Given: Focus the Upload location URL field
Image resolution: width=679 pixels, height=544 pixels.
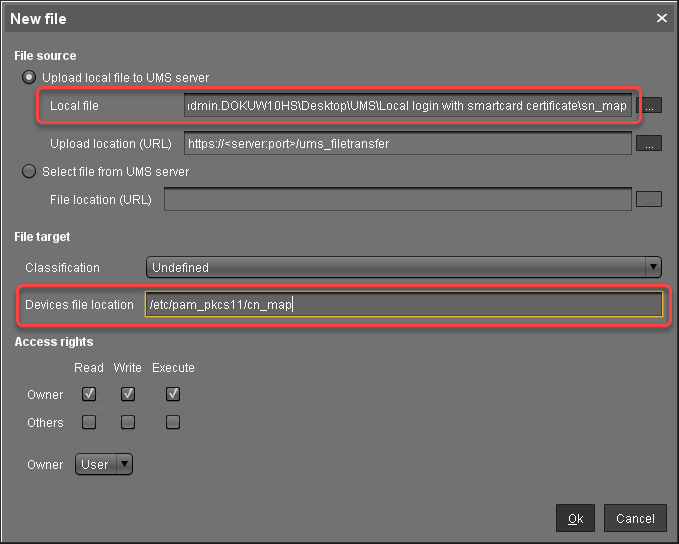Looking at the screenshot, I should (408, 144).
